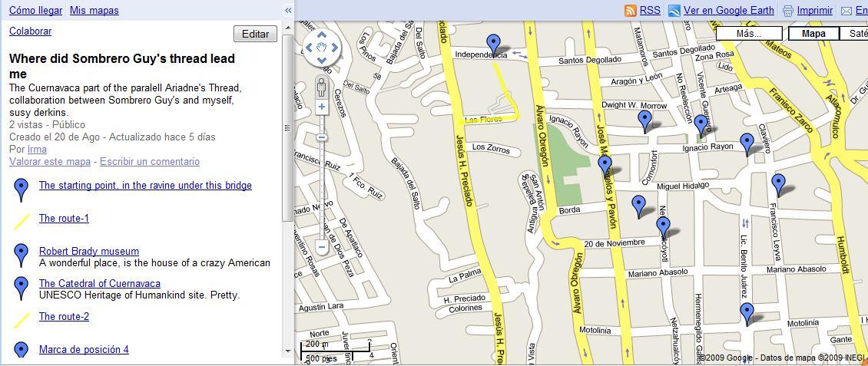This screenshot has width=868, height=366.
Task: Click the zoom in plus button
Action: click(x=322, y=107)
